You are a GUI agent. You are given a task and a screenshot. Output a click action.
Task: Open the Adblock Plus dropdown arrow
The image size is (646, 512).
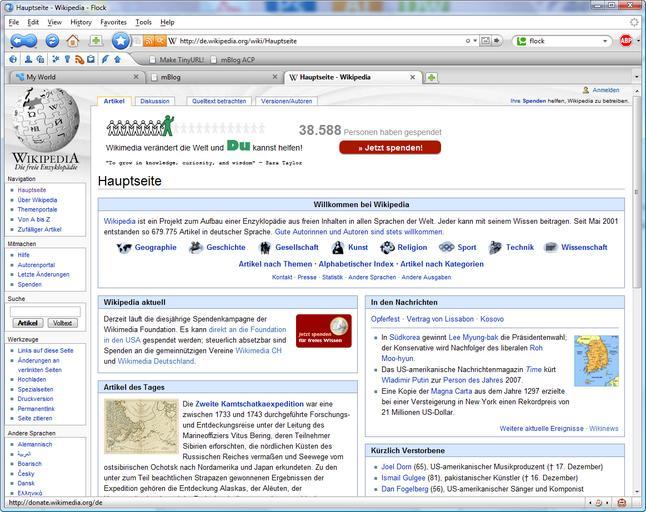[638, 41]
